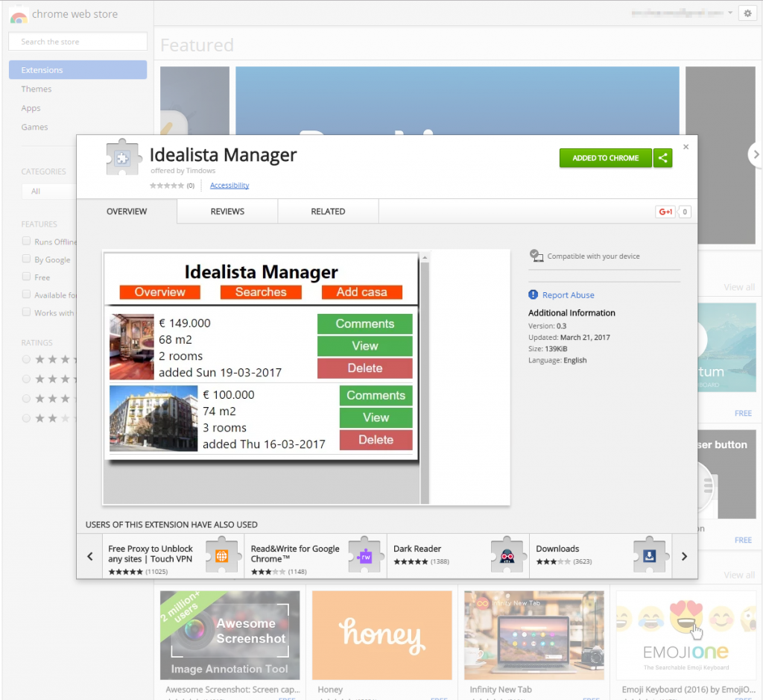
Task: Switch to the Reviews tab
Action: coord(227,211)
